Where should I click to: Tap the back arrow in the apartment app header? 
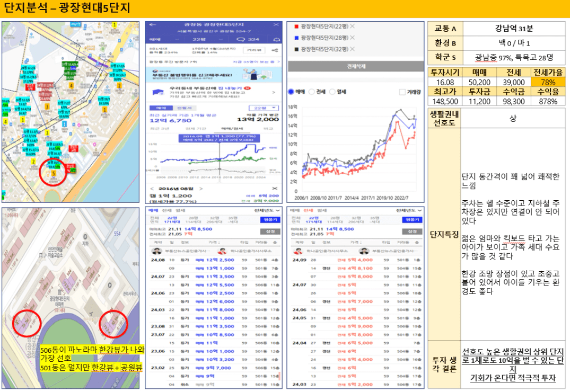152,25
